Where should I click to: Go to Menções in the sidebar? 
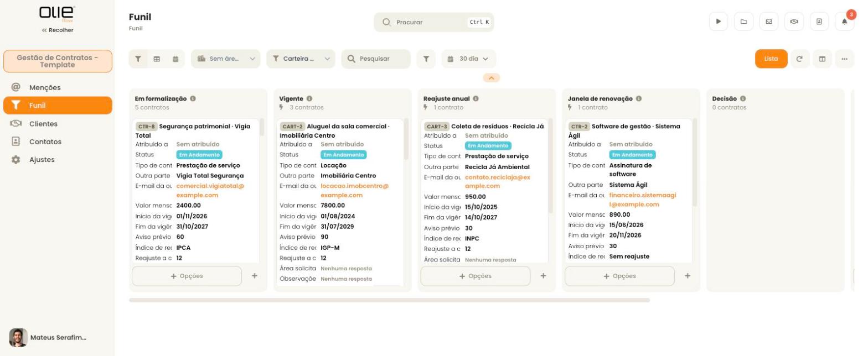[58, 87]
